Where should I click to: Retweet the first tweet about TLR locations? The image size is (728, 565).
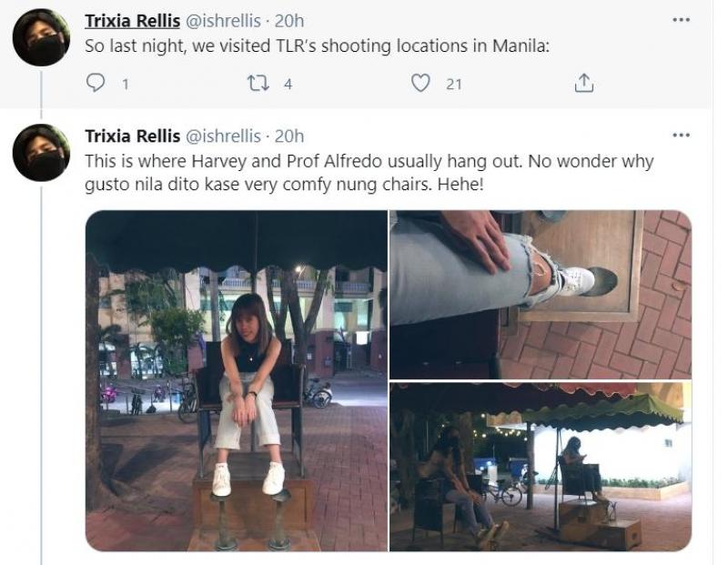point(258,84)
